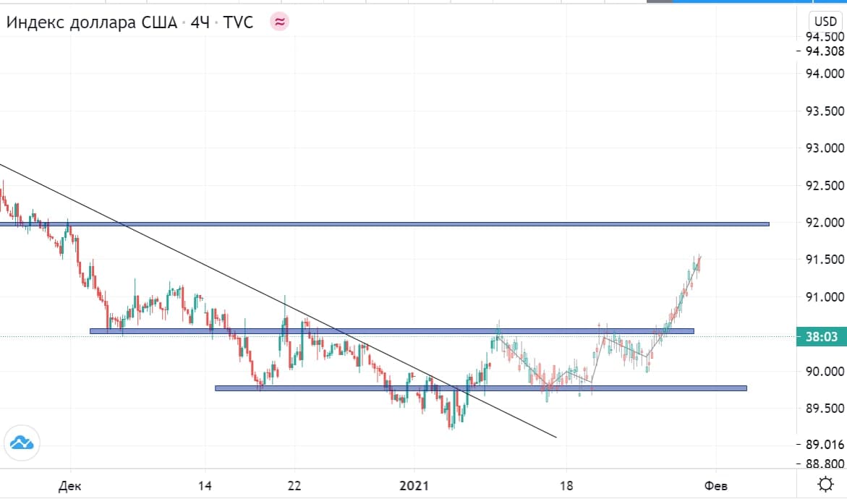This screenshot has width=847, height=504.
Task: Select the middle blue horizontal zone near 90.500
Action: pyautogui.click(x=391, y=331)
